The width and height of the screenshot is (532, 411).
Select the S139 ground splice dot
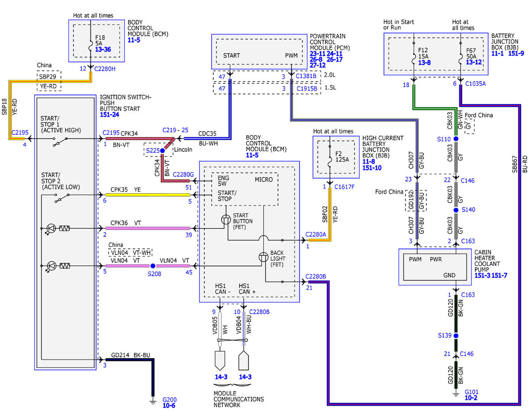pos(455,335)
